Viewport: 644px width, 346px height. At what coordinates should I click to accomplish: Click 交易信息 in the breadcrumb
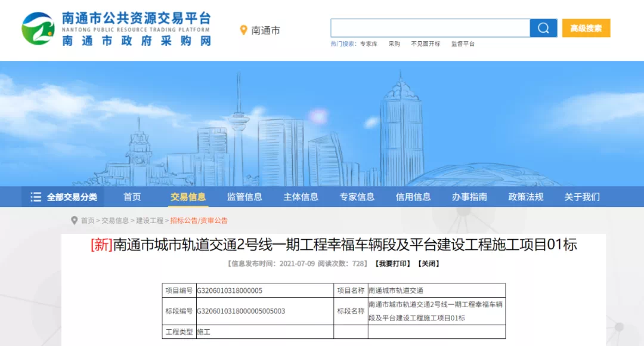click(115, 221)
